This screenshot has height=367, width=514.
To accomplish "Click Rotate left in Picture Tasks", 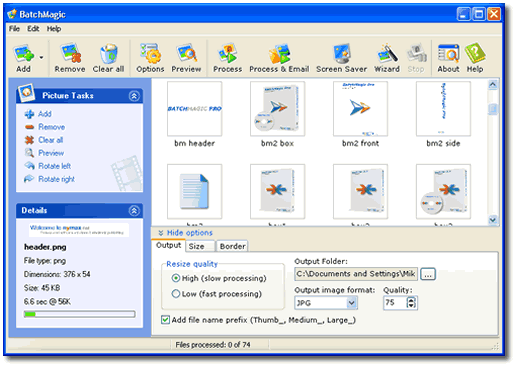I will click(55, 166).
